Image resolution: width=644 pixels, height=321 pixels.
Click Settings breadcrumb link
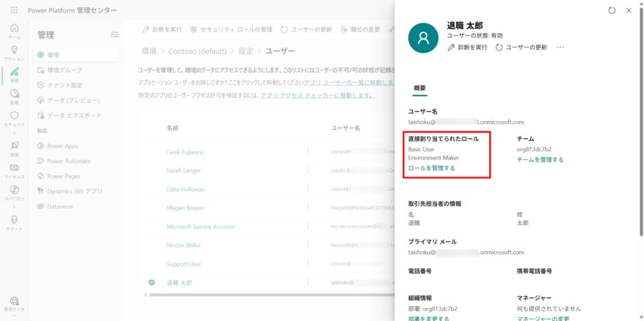(246, 51)
